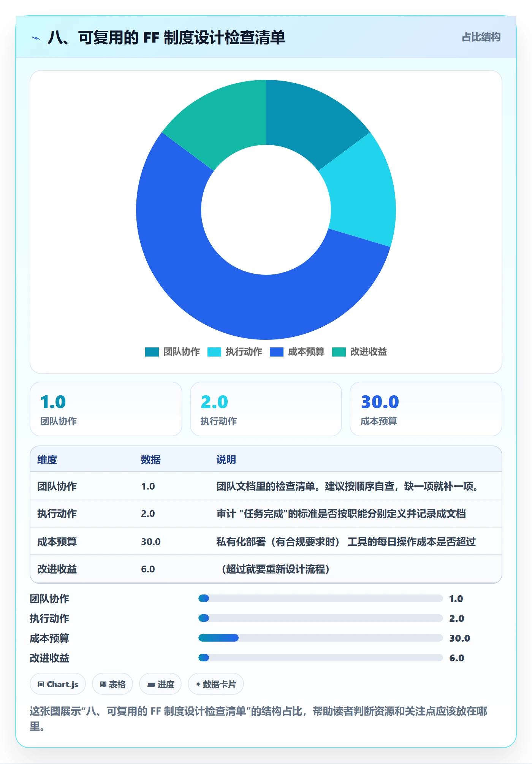Click the 6.0 value beside 改进收益 progress bar
The width and height of the screenshot is (532, 764).
click(456, 658)
